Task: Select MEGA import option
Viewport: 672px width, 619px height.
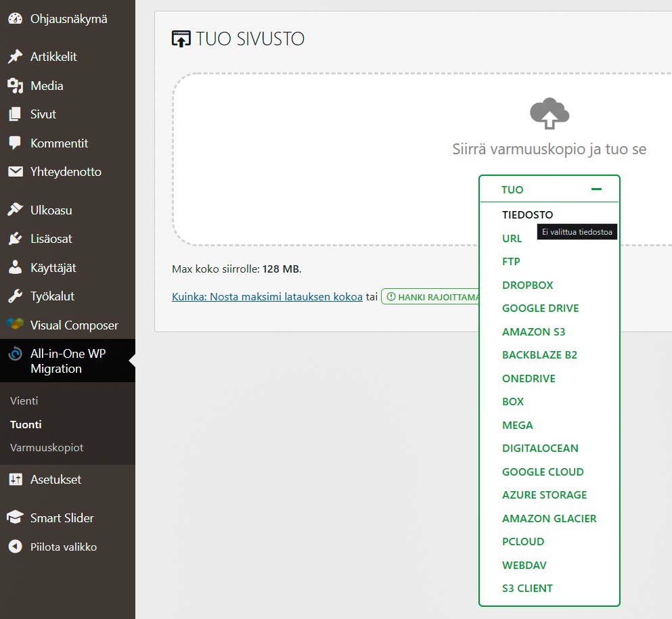Action: (x=518, y=426)
